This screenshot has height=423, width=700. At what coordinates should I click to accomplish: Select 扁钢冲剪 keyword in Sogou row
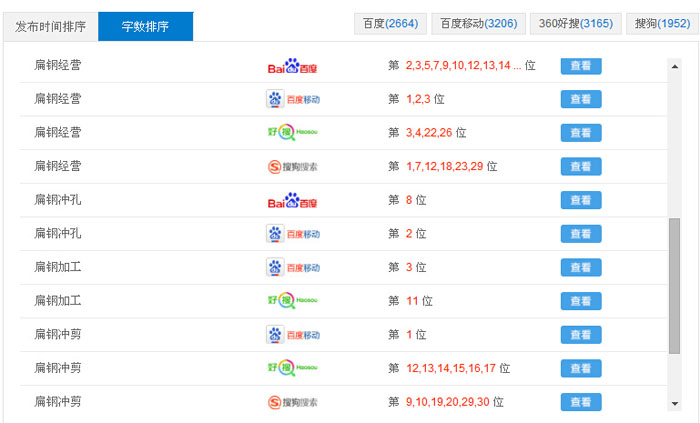click(58, 402)
